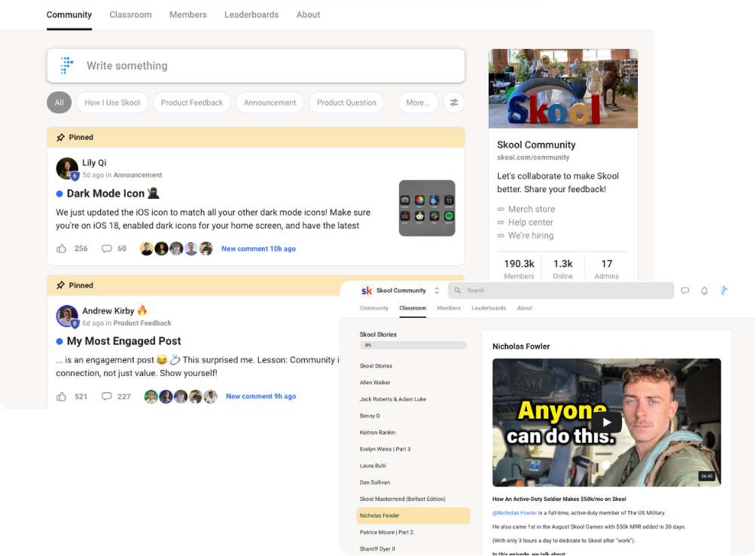756x556 pixels.
Task: Open the Patrice Moore | Part 2 lesson
Action: (x=387, y=533)
